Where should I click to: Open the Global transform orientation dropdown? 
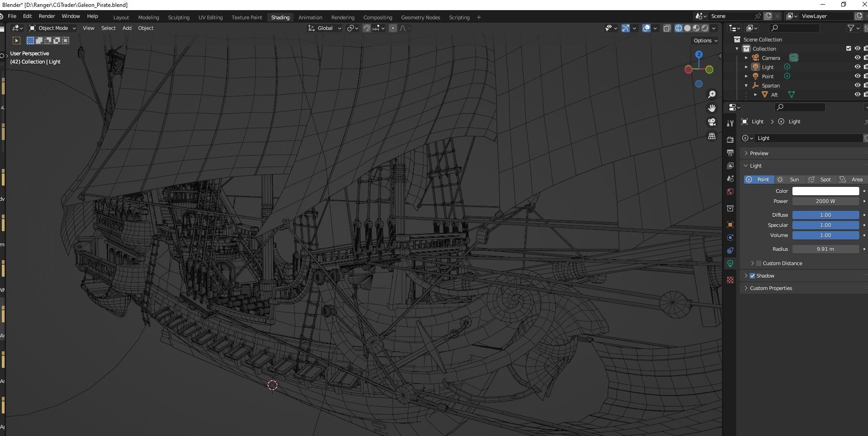(325, 28)
